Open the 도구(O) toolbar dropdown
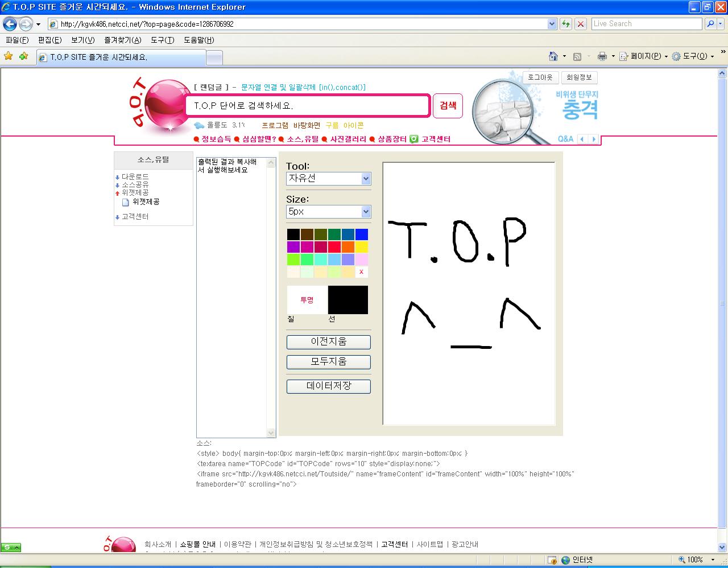The image size is (728, 568). pyautogui.click(x=693, y=56)
